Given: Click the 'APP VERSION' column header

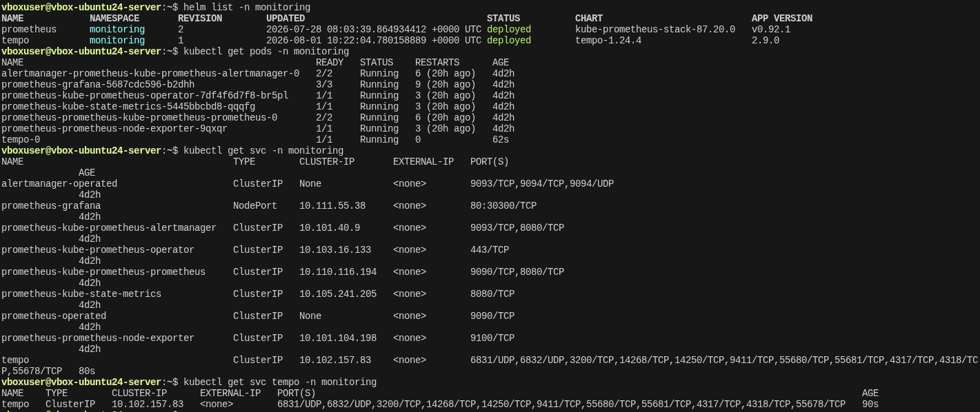Looking at the screenshot, I should point(782,19).
